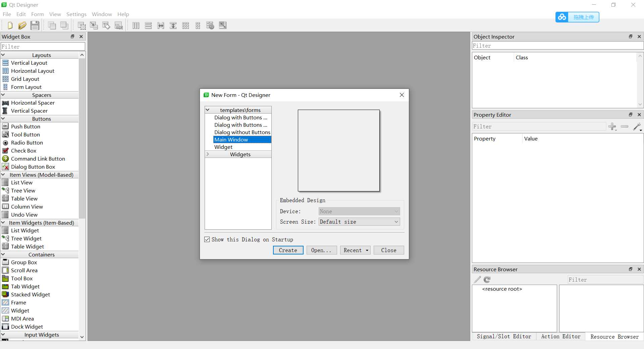Collapse the Input Widgets category
This screenshot has height=349, width=644.
pos(3,335)
